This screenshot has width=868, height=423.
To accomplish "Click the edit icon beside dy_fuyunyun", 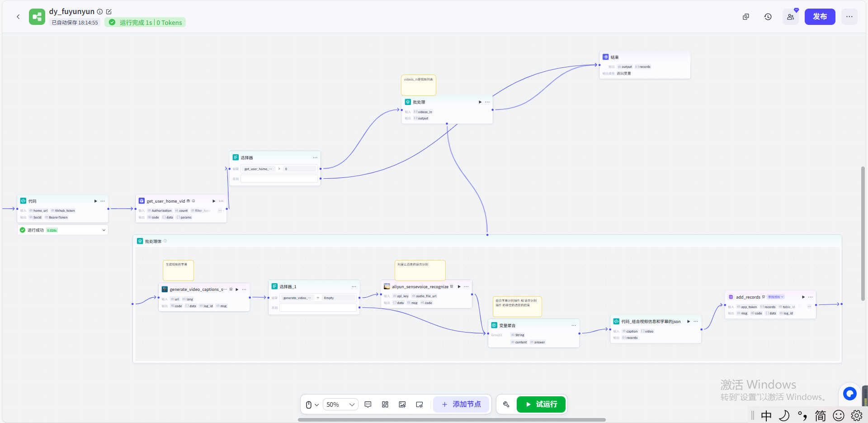I will (x=108, y=12).
